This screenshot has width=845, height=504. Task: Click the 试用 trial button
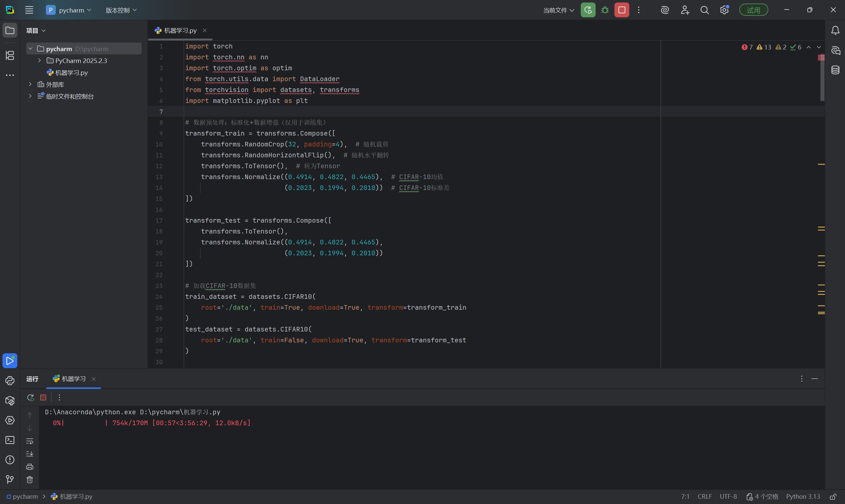(x=753, y=10)
